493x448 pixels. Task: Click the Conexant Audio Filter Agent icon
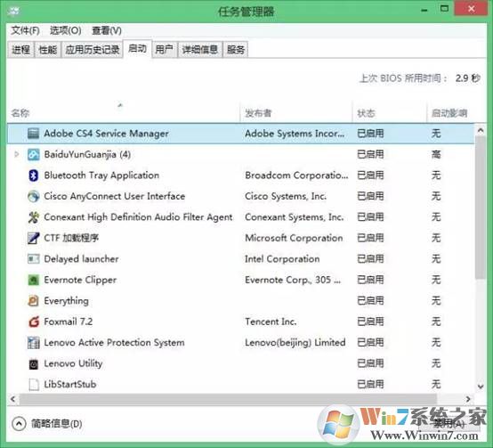coord(33,217)
